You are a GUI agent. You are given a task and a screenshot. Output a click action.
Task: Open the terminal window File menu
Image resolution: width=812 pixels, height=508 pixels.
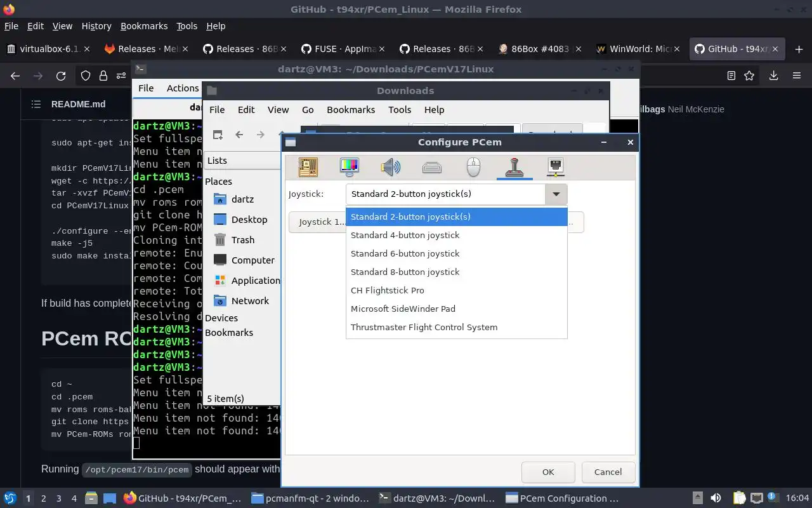146,88
